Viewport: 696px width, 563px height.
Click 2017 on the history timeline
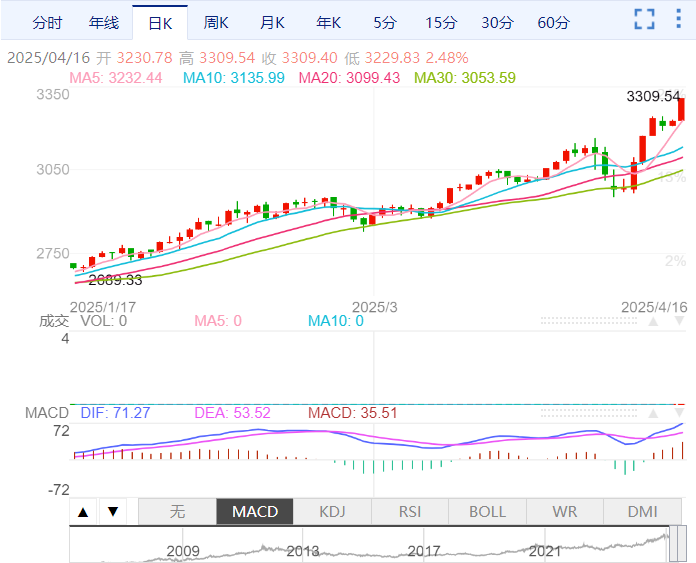424,551
